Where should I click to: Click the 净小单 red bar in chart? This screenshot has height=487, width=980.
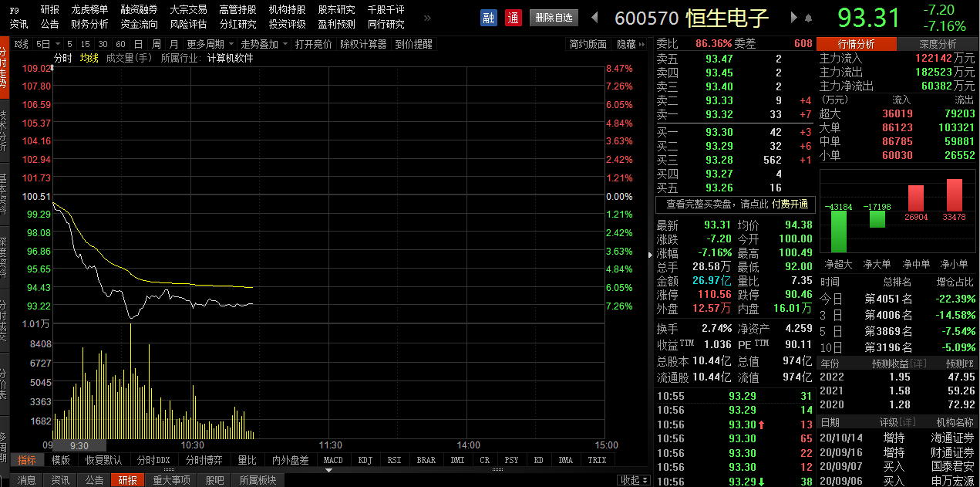point(955,195)
